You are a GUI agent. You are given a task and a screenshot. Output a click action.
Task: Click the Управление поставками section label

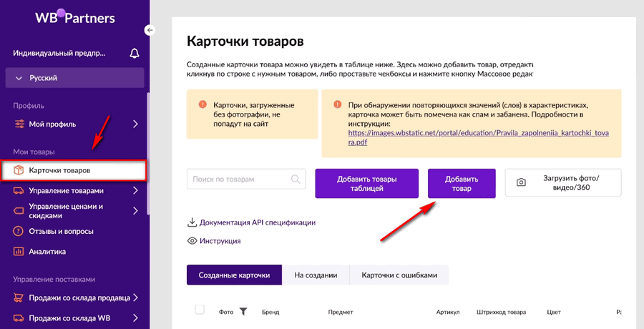[54, 280]
